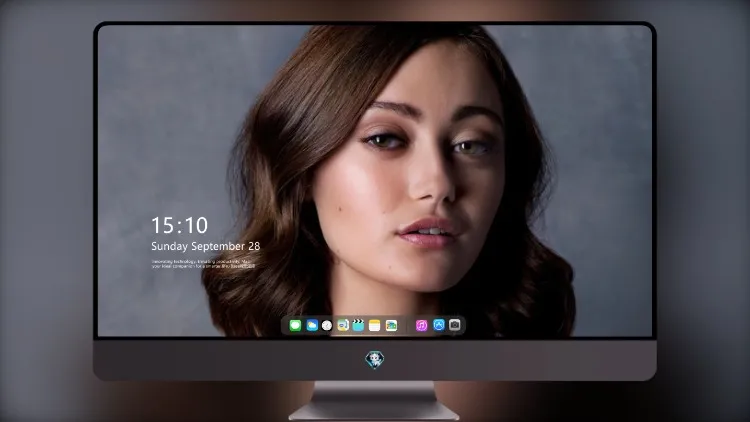Click the silver monitor stand
This screenshot has width=750, height=422.
(x=374, y=401)
